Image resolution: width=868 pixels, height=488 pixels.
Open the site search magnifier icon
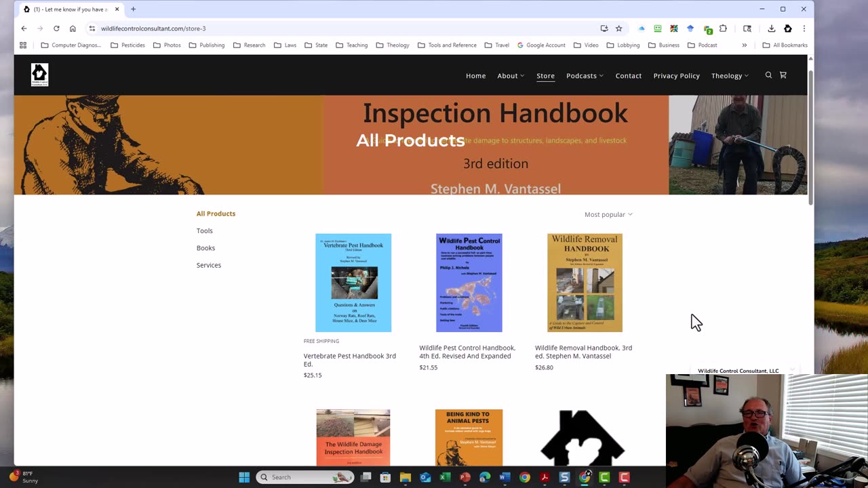768,75
